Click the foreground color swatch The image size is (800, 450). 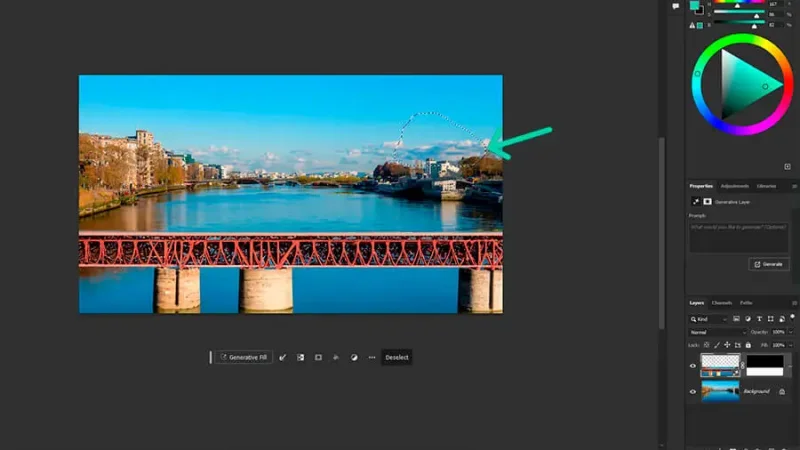point(694,5)
